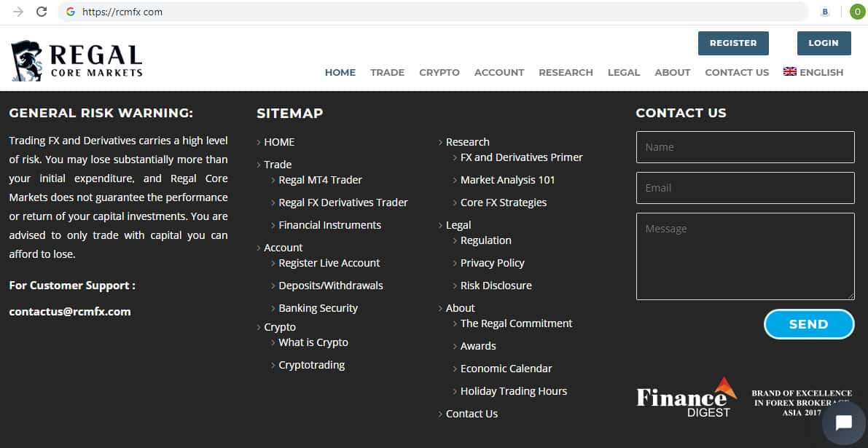Open Regal FX Derivatives Trader link

pos(343,203)
